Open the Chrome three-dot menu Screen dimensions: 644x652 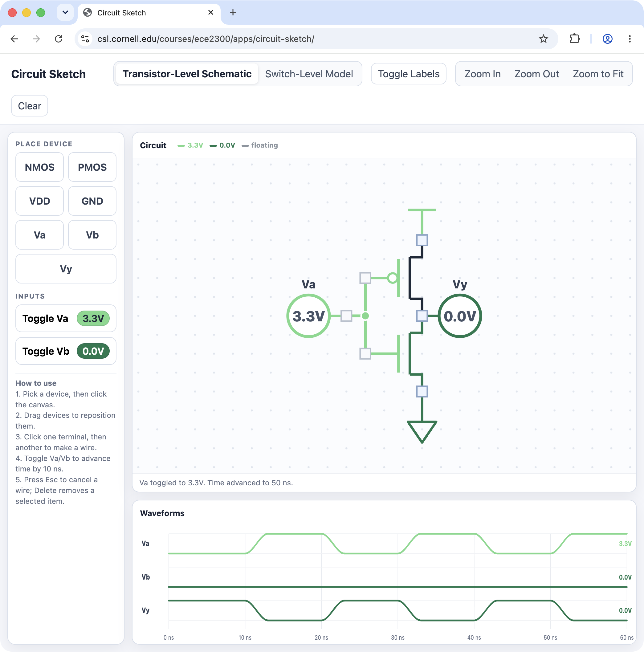[x=630, y=39]
